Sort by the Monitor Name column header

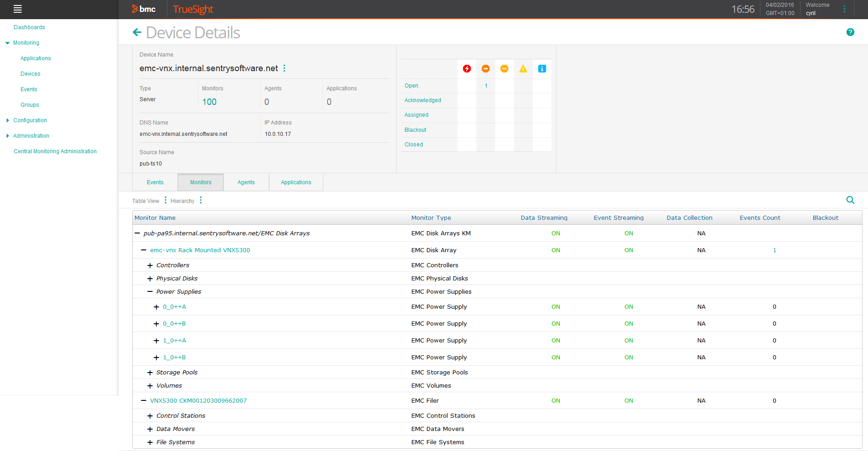(x=155, y=218)
